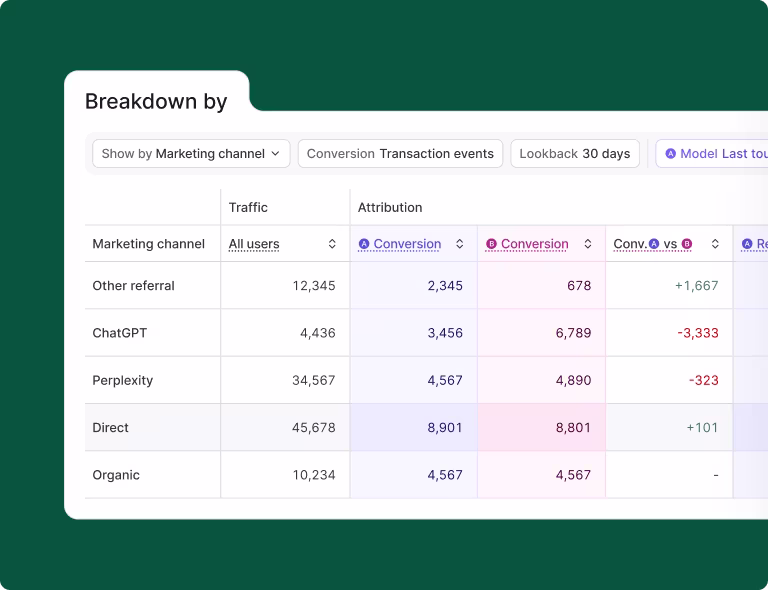Click the Marketing channel column header

pyautogui.click(x=148, y=244)
